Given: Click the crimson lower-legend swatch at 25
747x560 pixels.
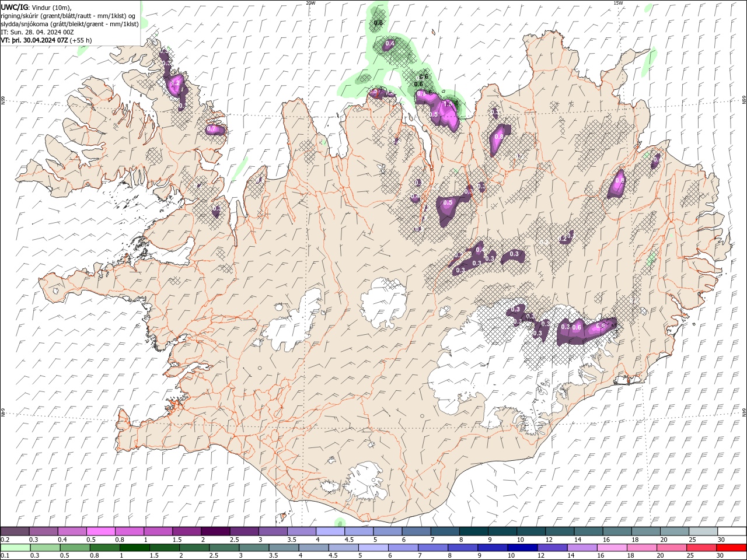Looking at the screenshot, I should click(701, 547).
